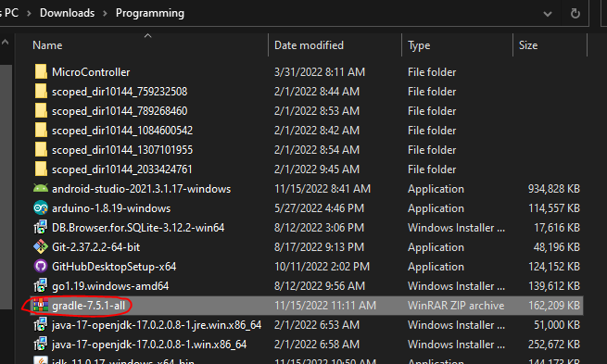Viewport: 607px width, 364px height.
Task: Expand the chevron after Downloads in breadcrumb
Action: 105,13
